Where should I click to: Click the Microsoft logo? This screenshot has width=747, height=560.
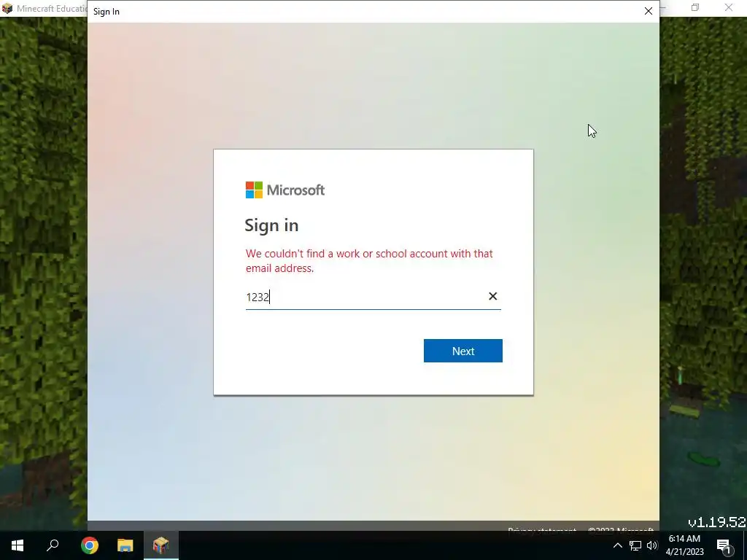285,190
